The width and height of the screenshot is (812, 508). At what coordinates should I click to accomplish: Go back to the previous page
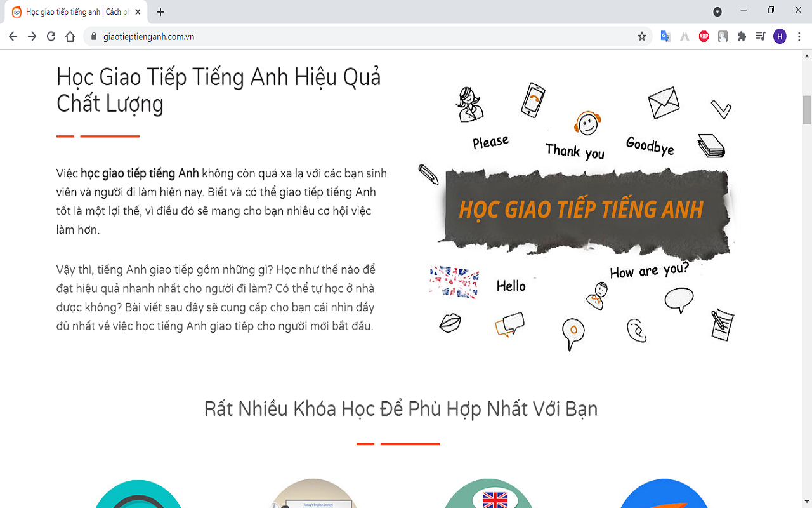(13, 37)
